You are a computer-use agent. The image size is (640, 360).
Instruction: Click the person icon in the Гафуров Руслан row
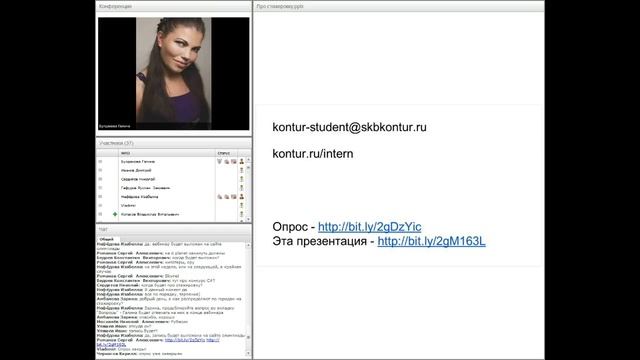[x=242, y=188]
